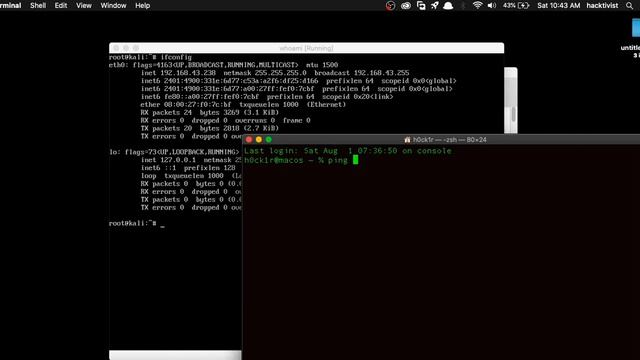Open the Terminal application menu
This screenshot has width=640, height=360.
(11, 6)
